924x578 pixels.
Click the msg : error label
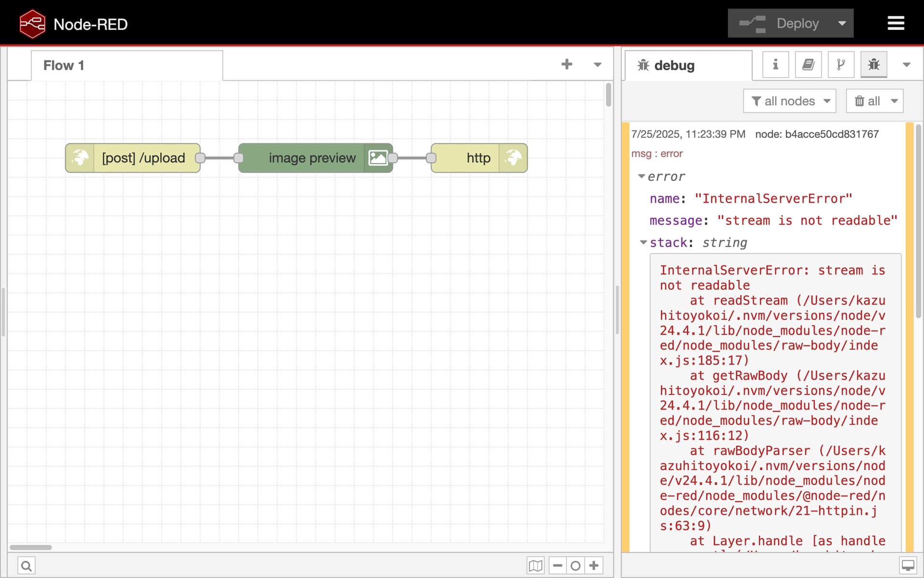tap(656, 154)
